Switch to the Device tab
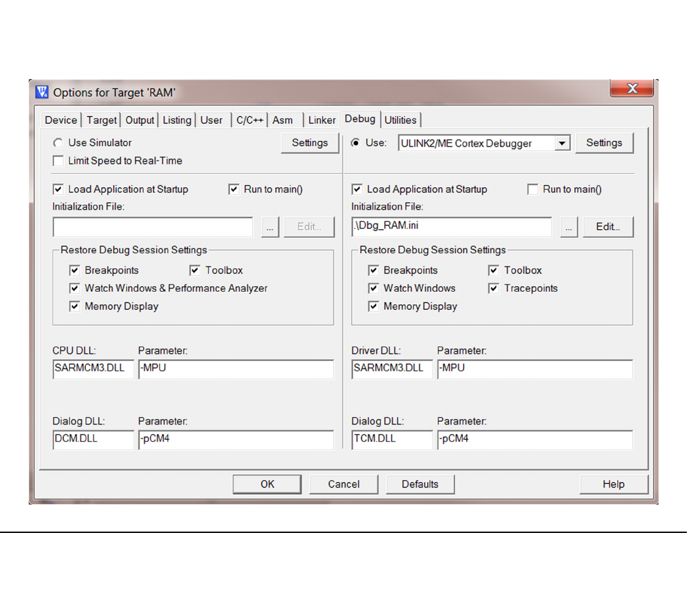700x610 pixels. coord(61,120)
